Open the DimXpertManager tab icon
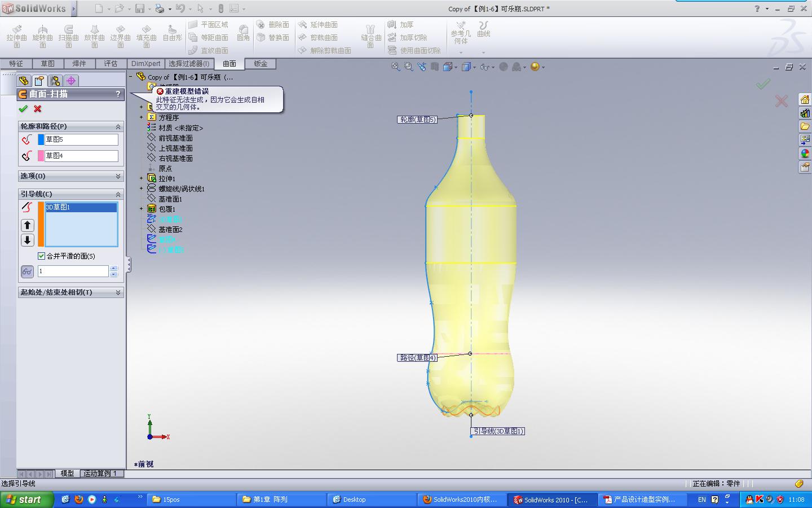The image size is (812, 508). pos(71,81)
